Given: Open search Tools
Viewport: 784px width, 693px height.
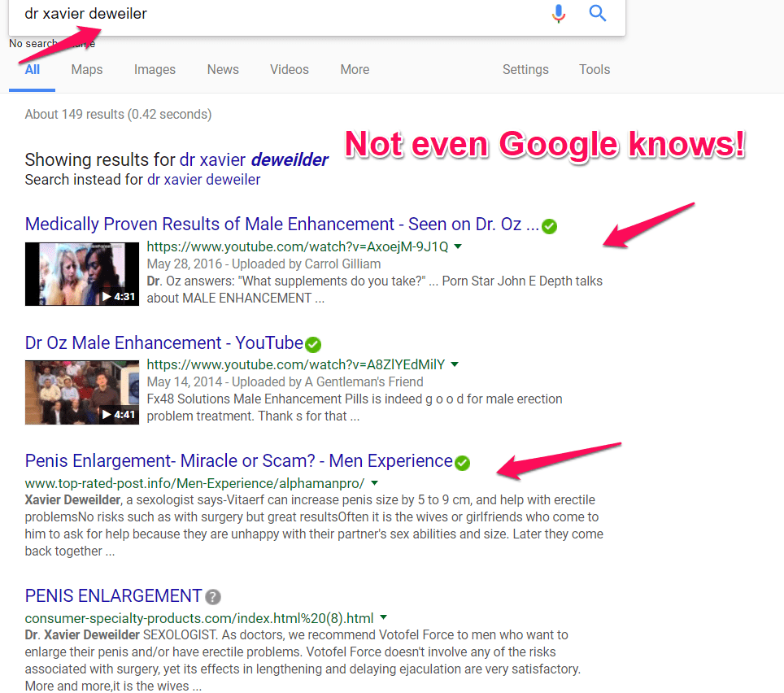Looking at the screenshot, I should tap(595, 69).
